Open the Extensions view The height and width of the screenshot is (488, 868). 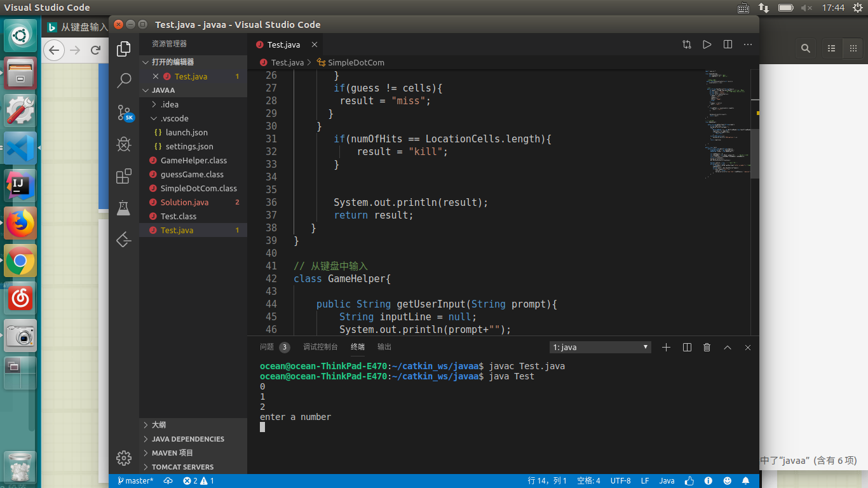tap(123, 176)
